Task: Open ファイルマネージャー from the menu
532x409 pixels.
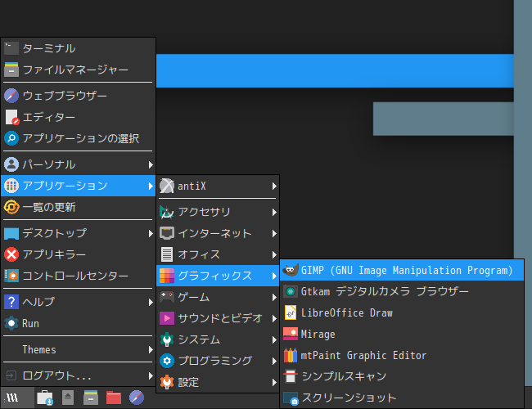Action: pos(79,70)
